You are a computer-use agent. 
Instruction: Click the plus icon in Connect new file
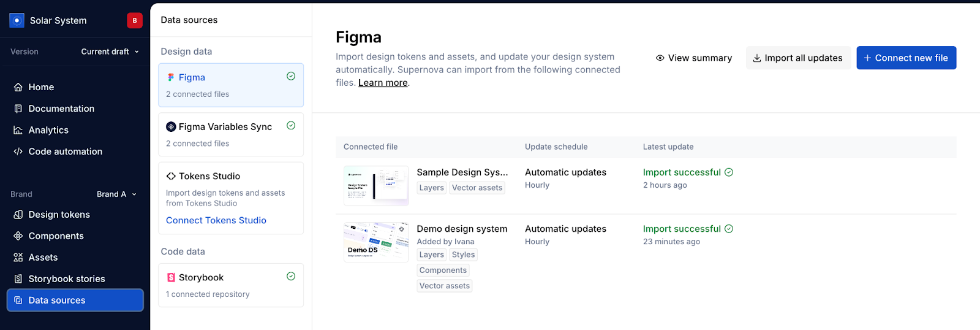pos(867,58)
